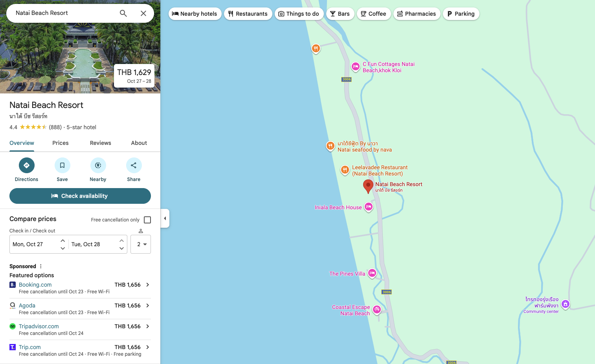Open the guests count dropdown

click(141, 244)
